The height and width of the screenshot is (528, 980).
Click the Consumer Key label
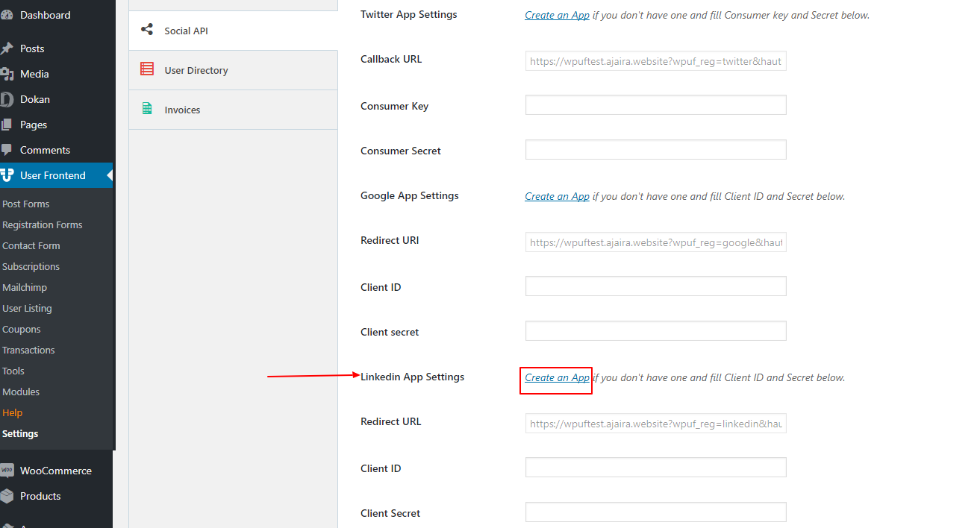coord(394,106)
